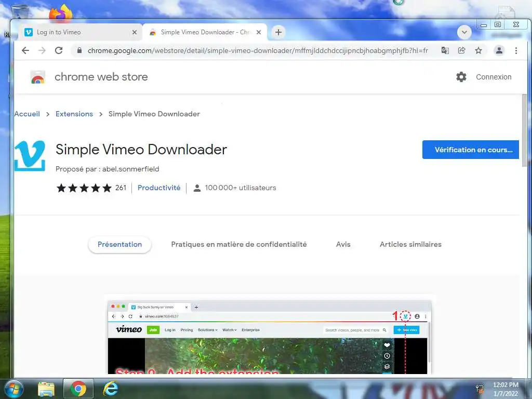Click the address bar URL field
532x399 pixels.
(258, 50)
